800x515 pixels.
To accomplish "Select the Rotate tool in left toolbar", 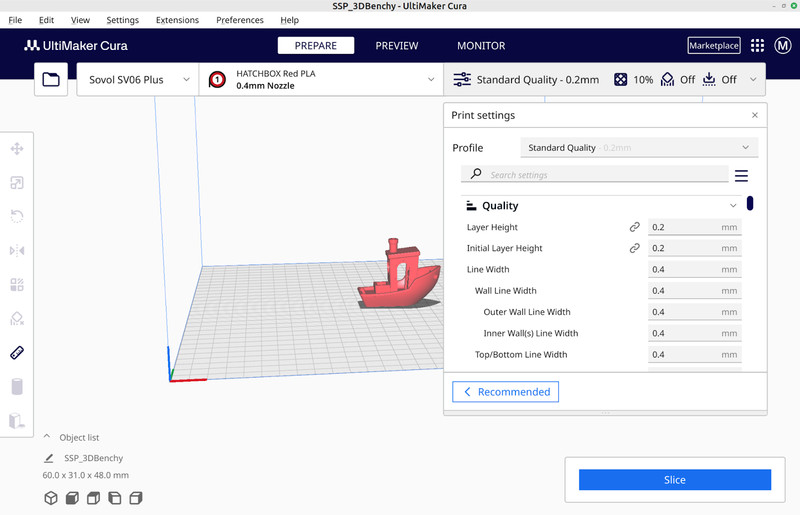I will [17, 216].
